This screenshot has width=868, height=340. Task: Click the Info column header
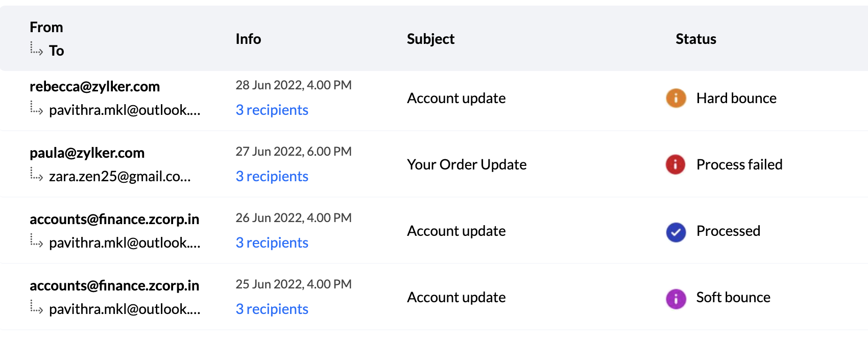tap(248, 39)
